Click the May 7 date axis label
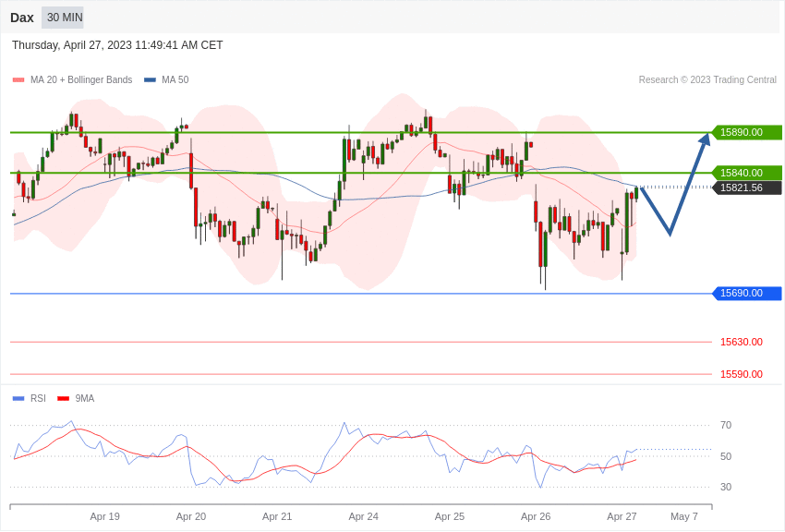This screenshot has width=785, height=532. coord(683,516)
